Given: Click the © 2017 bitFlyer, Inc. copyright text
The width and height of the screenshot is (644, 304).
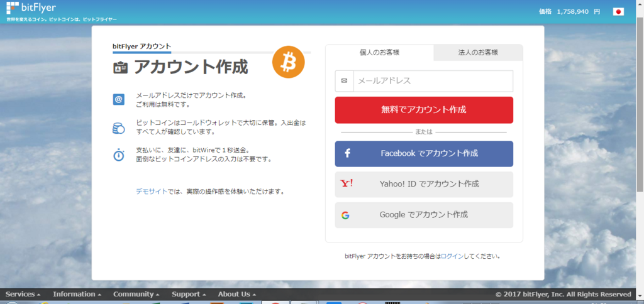Looking at the screenshot, I should pyautogui.click(x=563, y=295).
